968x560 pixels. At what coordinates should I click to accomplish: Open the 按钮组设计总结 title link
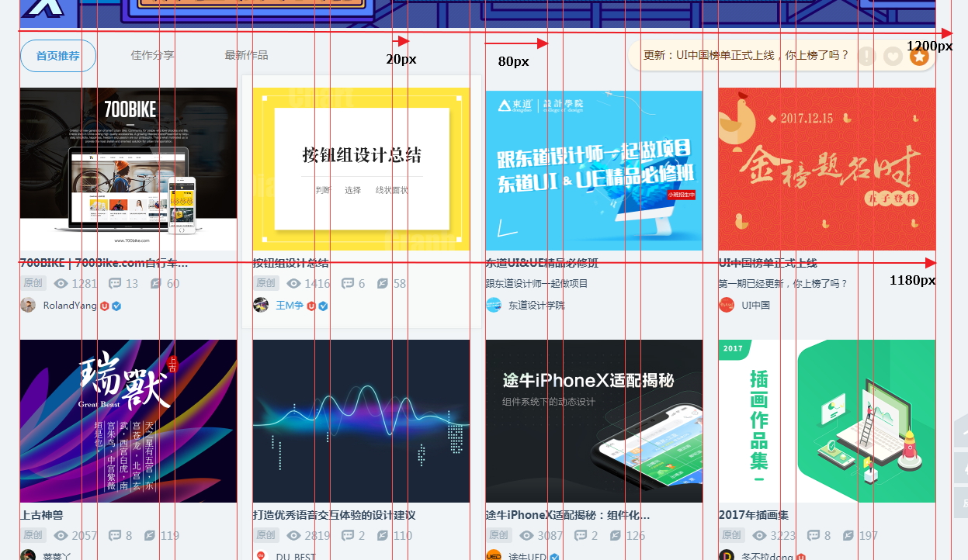tap(291, 263)
